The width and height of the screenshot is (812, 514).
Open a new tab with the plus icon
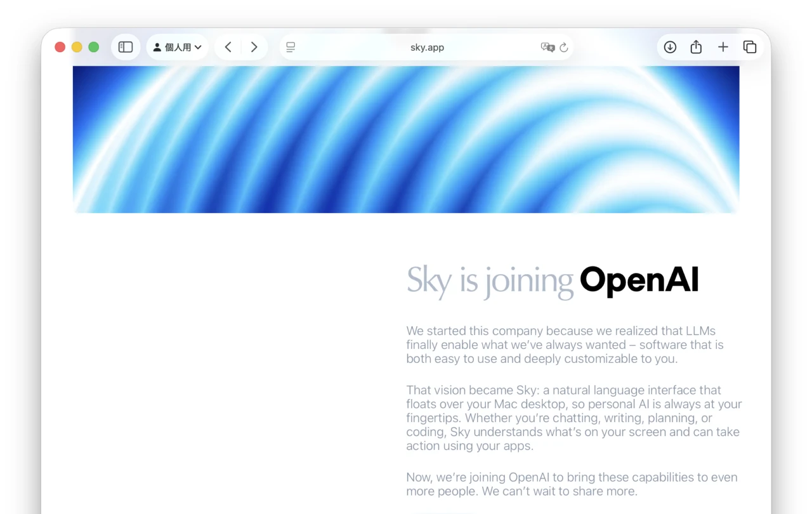(x=723, y=47)
